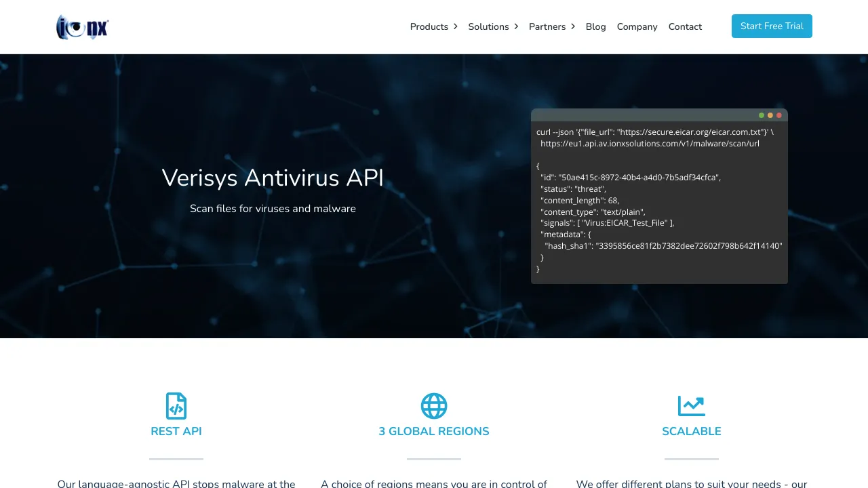Click the "content_type": "text/plain" line
This screenshot has width=868, height=488.
point(593,212)
